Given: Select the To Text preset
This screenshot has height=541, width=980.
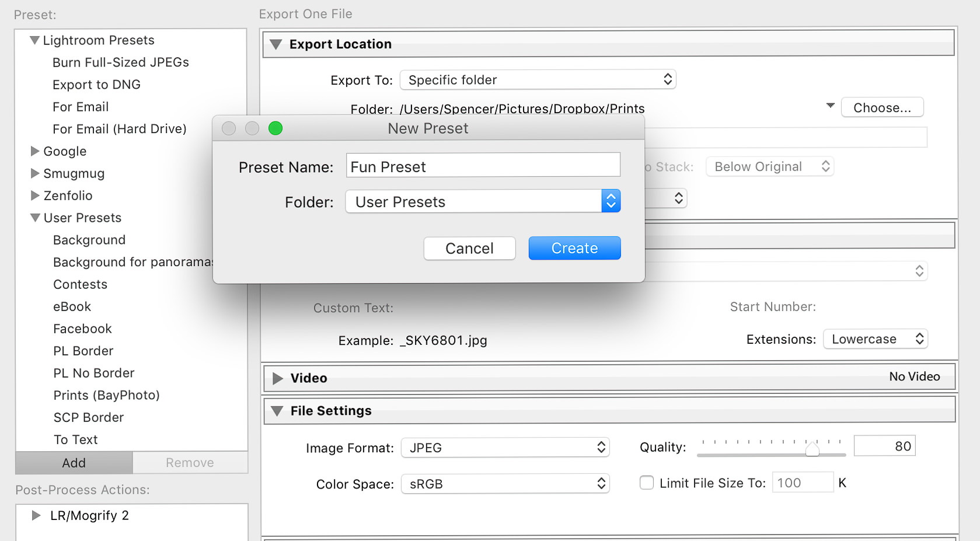Looking at the screenshot, I should pos(76,439).
